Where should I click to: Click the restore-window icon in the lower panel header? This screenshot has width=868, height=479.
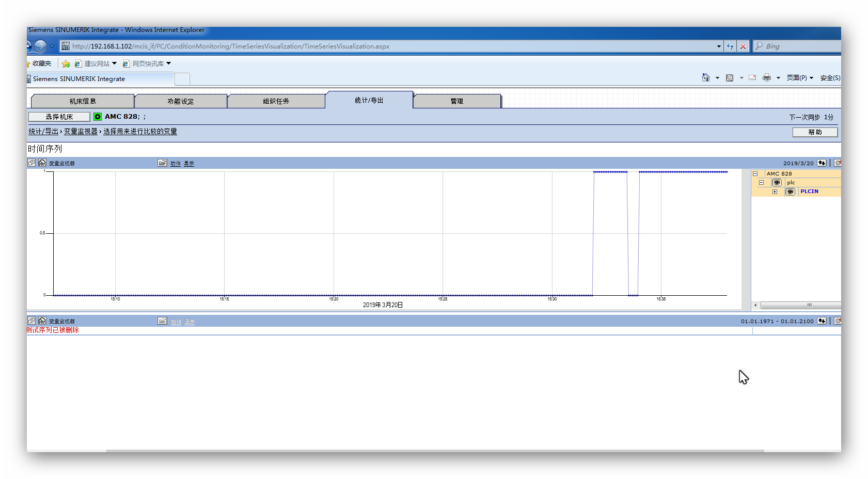[x=31, y=321]
